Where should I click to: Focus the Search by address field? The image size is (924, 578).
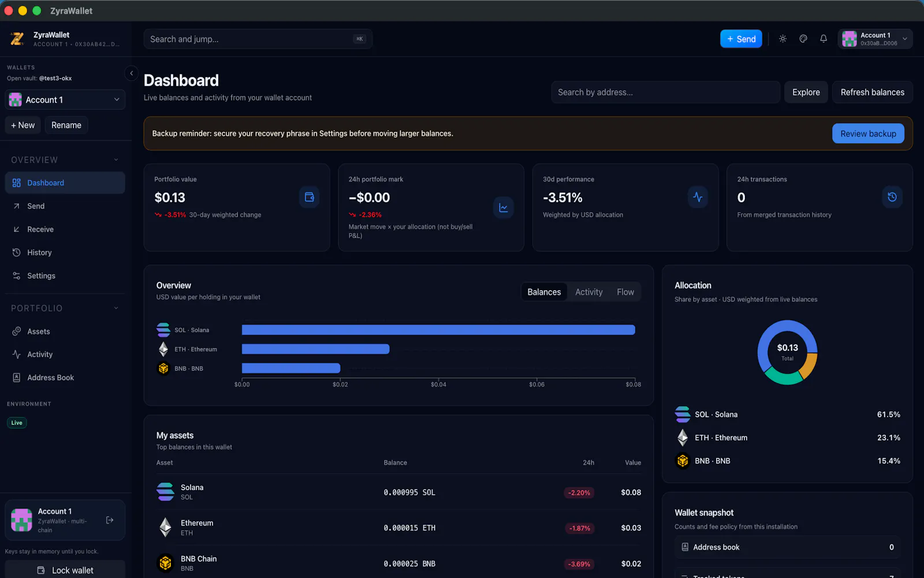[x=665, y=92]
